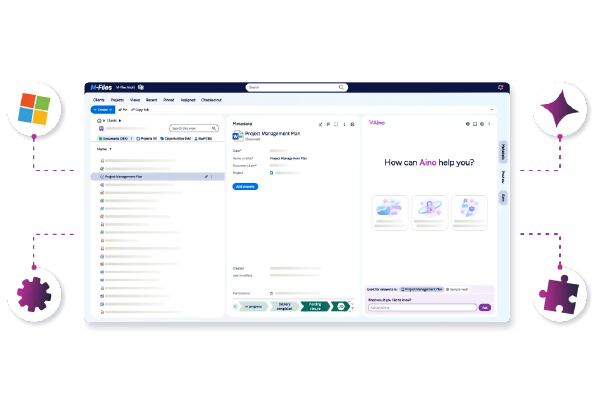Open the Views menu item
Screen dimensions: 600x415
(x=135, y=100)
